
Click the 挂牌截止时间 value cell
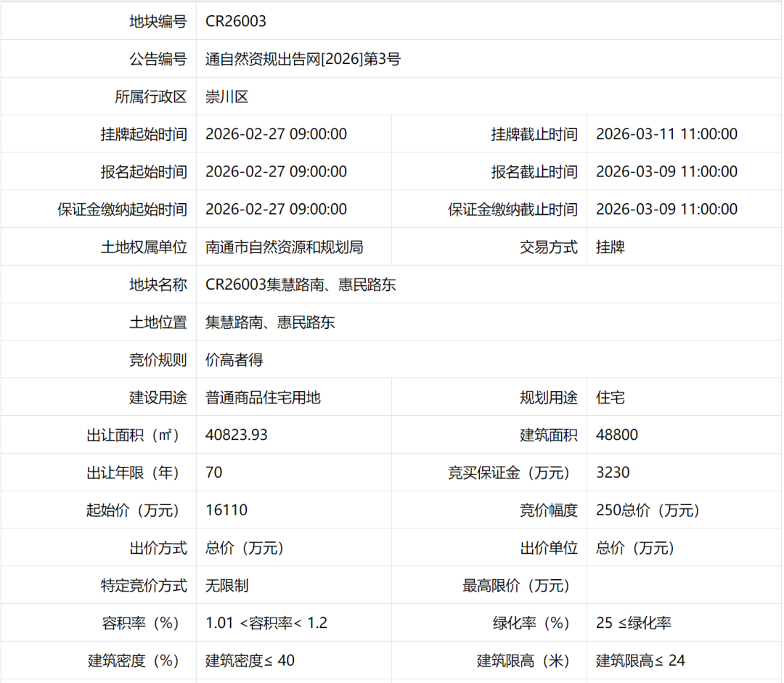(x=667, y=134)
